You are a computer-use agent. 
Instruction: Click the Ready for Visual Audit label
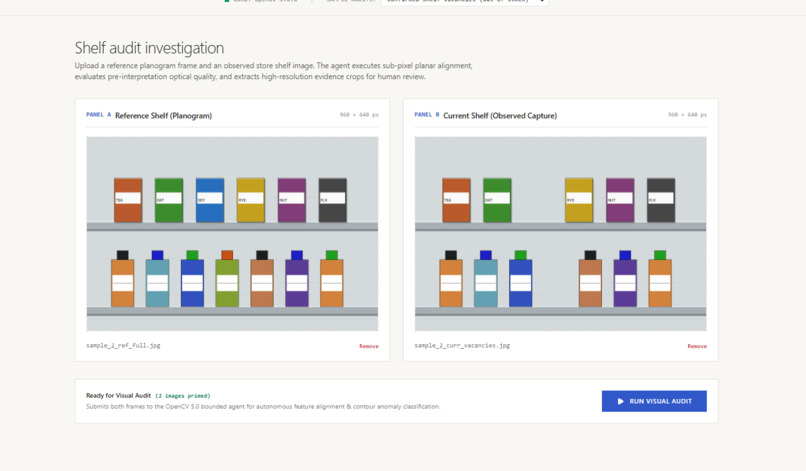[x=118, y=395]
